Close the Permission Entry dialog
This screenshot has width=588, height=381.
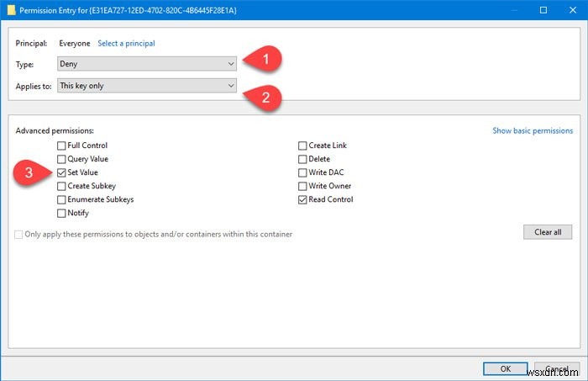[x=570, y=12]
